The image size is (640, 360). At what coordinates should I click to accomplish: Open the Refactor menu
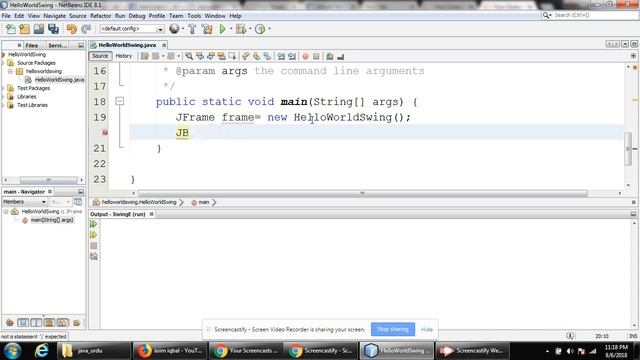[x=100, y=16]
